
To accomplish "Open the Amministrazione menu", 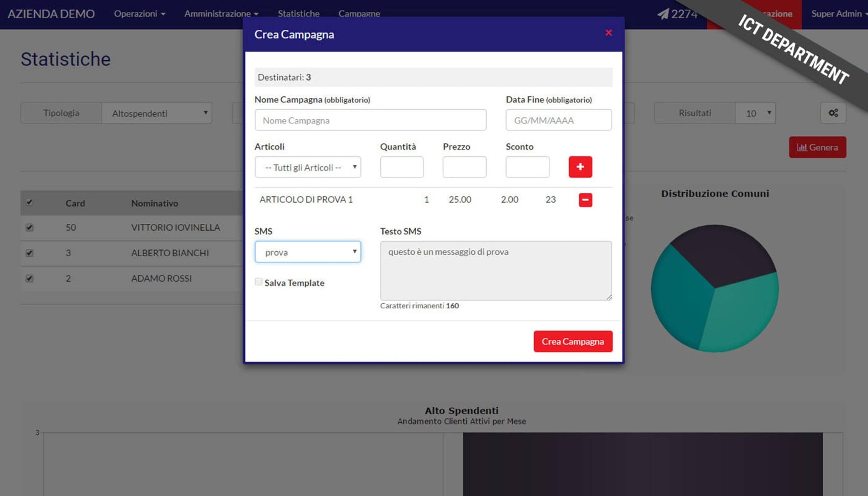I will (221, 14).
